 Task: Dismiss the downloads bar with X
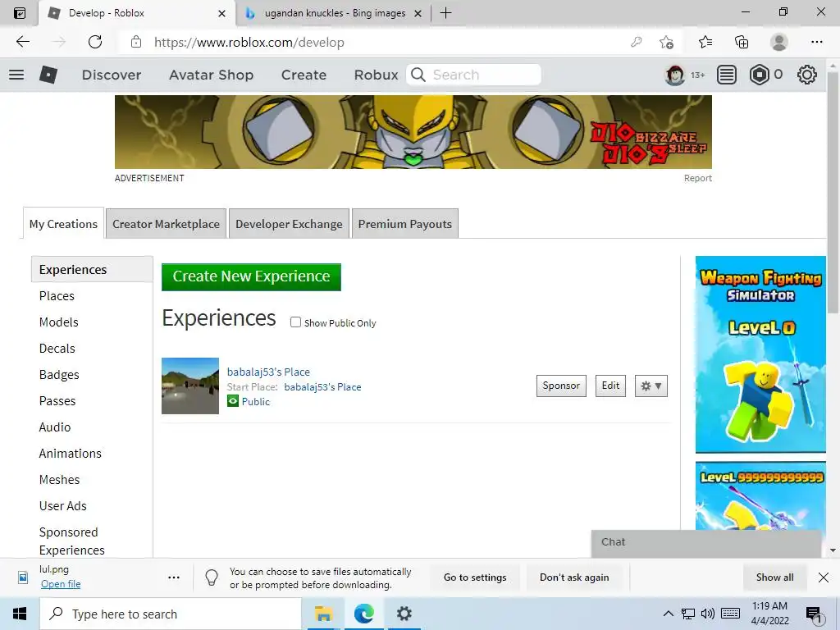tap(824, 577)
